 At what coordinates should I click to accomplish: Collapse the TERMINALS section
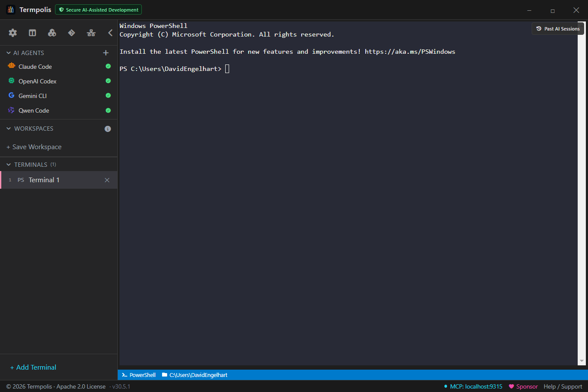[9, 165]
